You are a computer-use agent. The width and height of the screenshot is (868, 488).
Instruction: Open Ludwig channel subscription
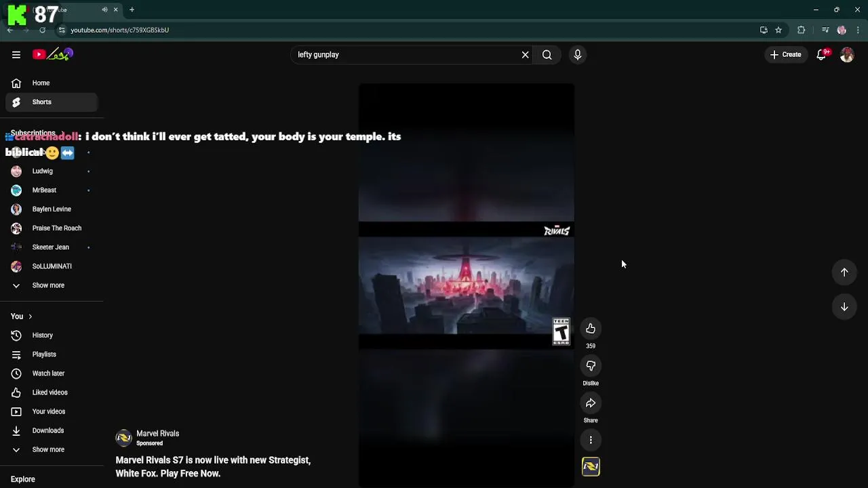coord(52,171)
